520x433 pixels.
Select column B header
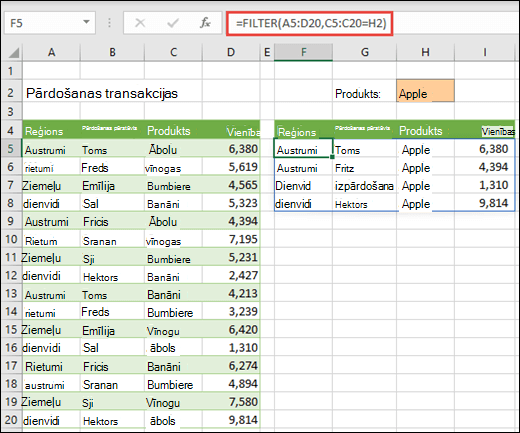pos(112,52)
